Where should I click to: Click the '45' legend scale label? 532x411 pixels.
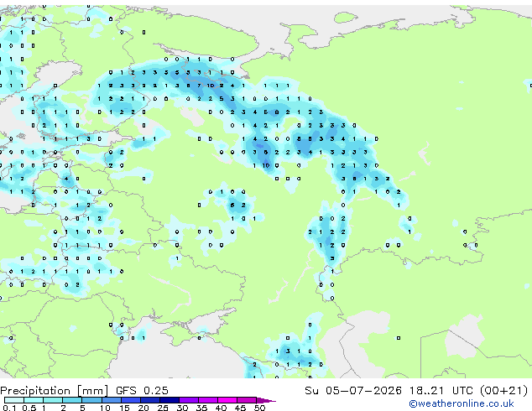[x=240, y=408]
